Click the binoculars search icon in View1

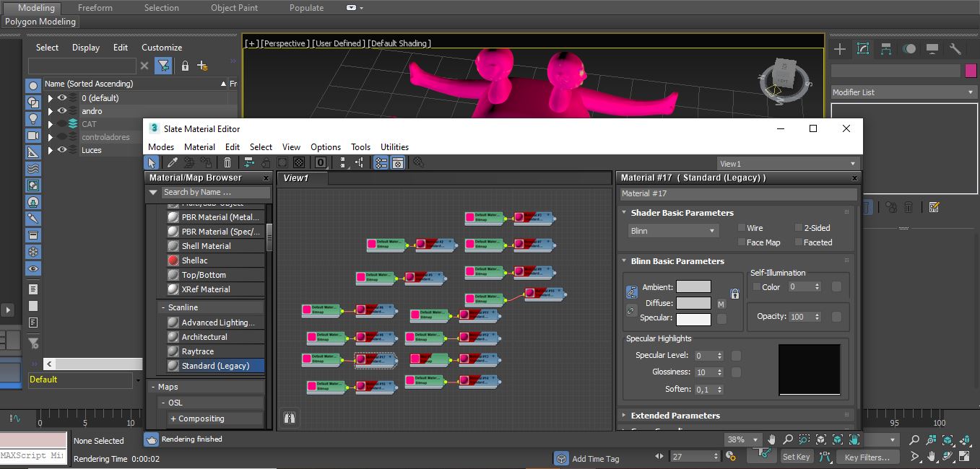pos(290,418)
